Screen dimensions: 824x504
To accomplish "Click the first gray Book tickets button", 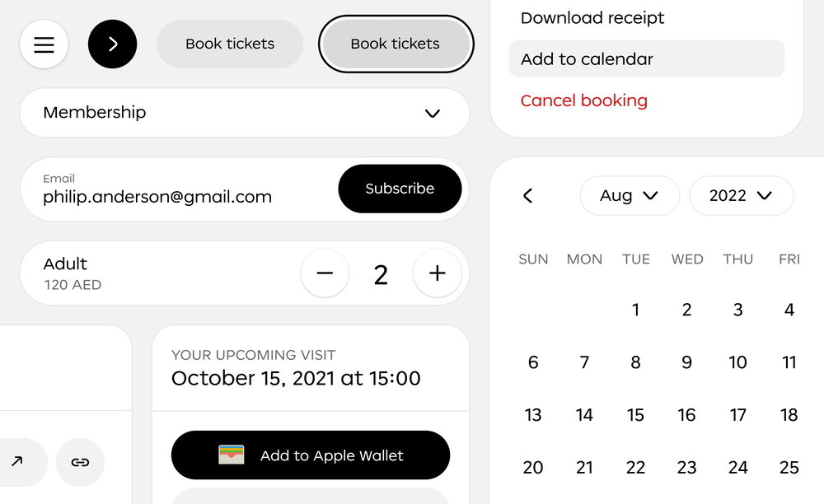I will (x=230, y=44).
